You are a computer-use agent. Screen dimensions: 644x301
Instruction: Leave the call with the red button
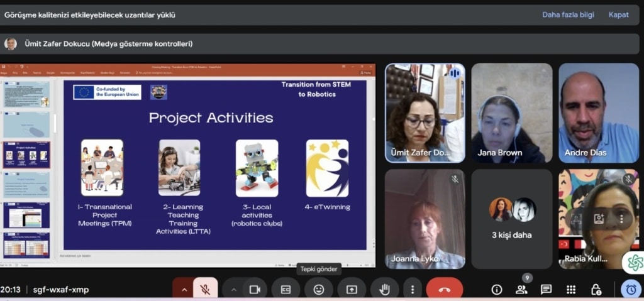[445, 289]
